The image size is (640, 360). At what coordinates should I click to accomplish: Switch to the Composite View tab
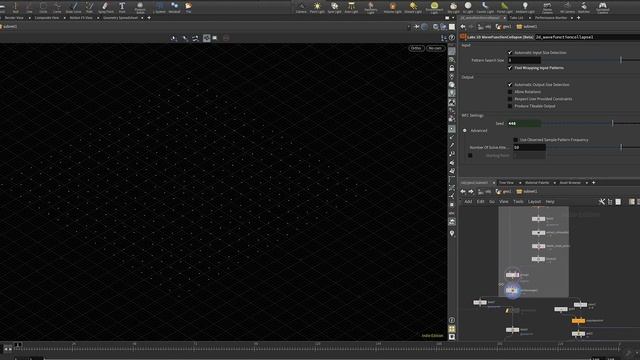point(47,18)
